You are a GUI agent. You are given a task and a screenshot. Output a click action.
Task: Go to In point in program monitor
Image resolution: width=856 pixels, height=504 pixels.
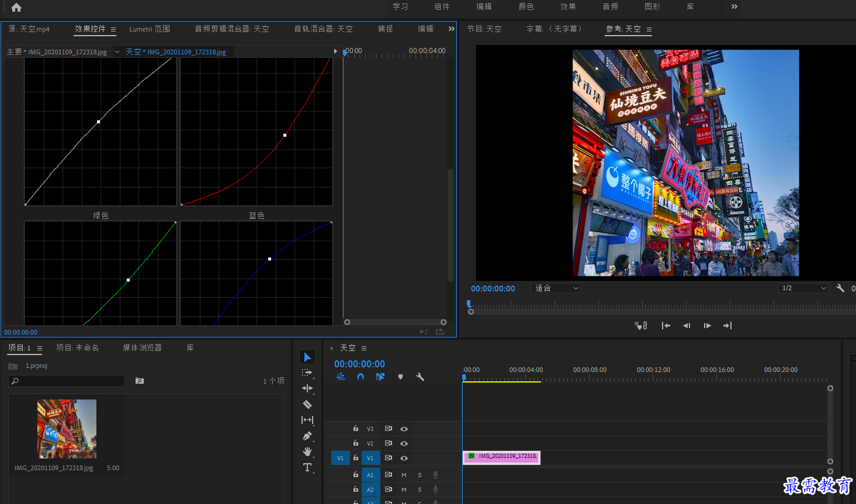666,326
